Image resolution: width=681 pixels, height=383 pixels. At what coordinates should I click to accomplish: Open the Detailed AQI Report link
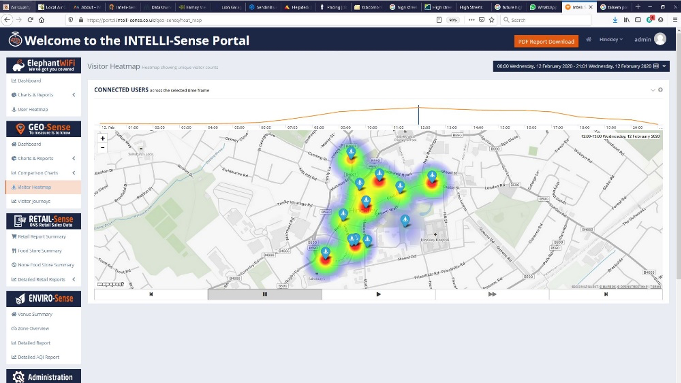35,357
